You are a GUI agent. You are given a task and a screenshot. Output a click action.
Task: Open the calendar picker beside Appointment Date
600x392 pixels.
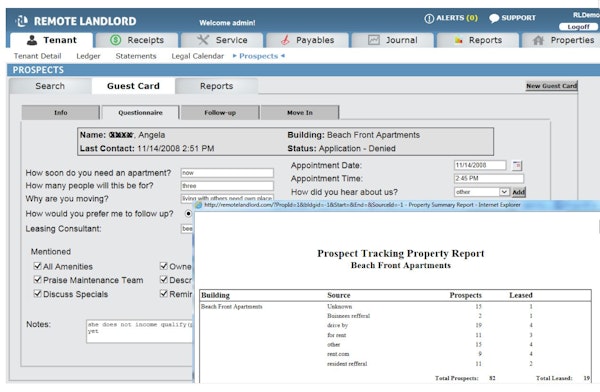[517, 165]
